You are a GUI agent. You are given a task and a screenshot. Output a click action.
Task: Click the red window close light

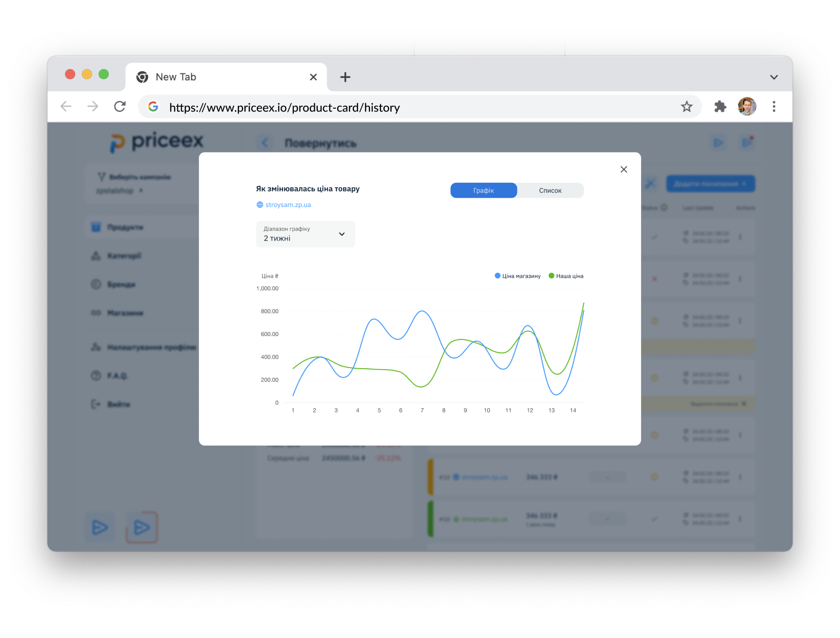pyautogui.click(x=70, y=74)
